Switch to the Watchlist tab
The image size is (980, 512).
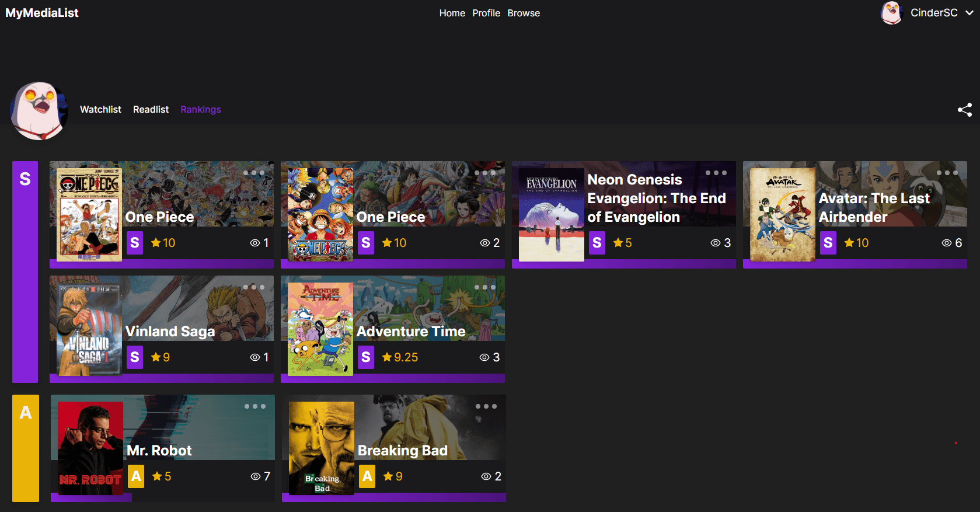100,109
